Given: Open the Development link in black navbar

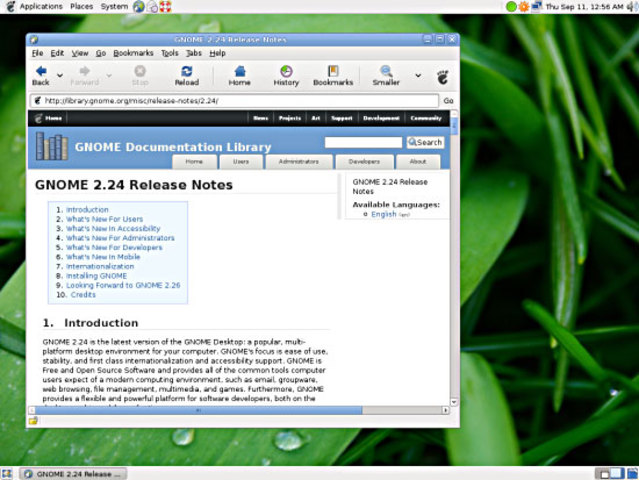Looking at the screenshot, I should pyautogui.click(x=381, y=118).
